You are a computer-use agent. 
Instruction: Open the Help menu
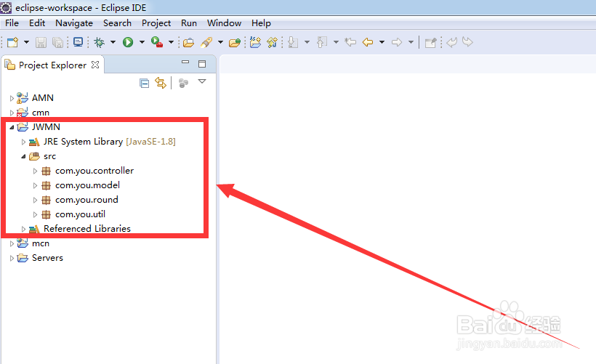(261, 23)
